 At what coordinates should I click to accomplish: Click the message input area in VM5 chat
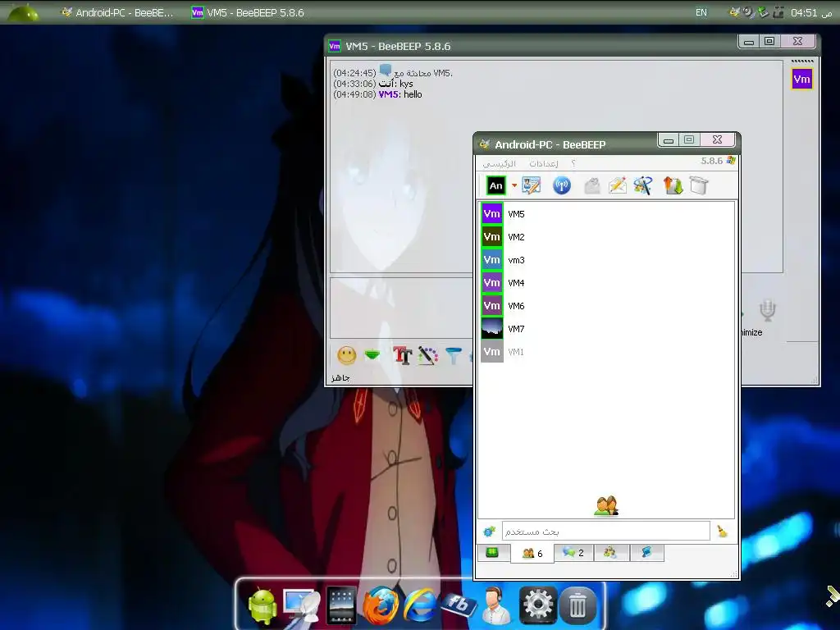pos(401,308)
